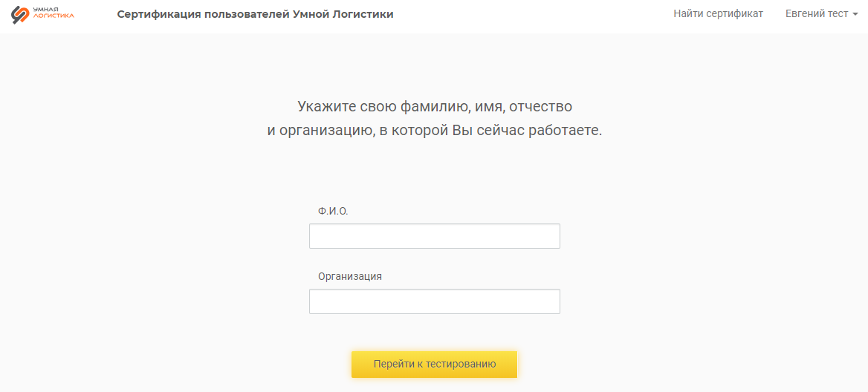868x392 pixels.
Task: Click the Ф.И.О. field label
Action: click(x=333, y=211)
